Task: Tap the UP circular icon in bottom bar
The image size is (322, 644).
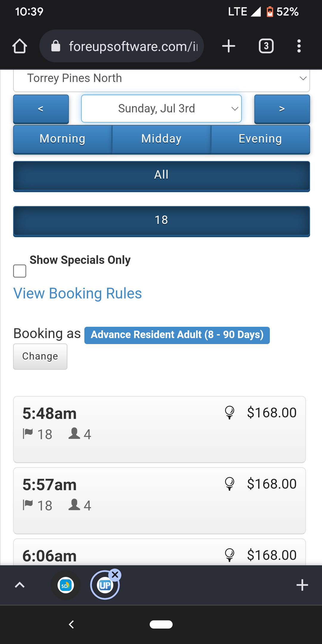Action: tap(105, 585)
